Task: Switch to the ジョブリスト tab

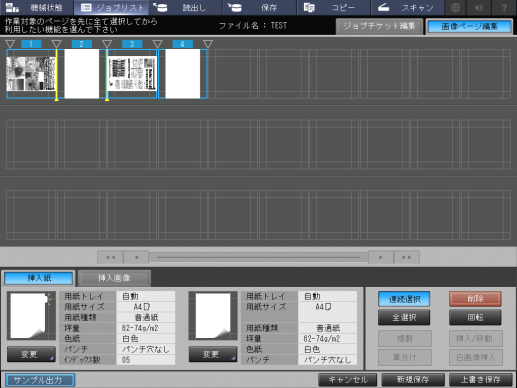Action: point(111,7)
